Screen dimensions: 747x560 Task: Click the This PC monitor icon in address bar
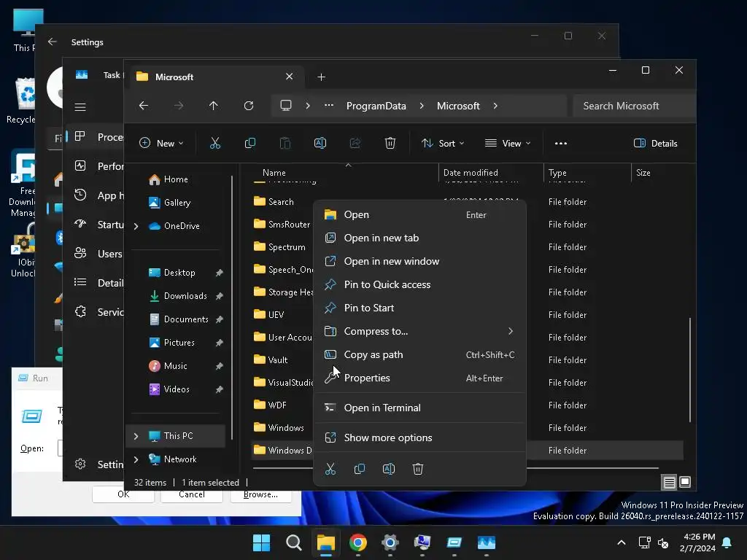click(x=286, y=105)
